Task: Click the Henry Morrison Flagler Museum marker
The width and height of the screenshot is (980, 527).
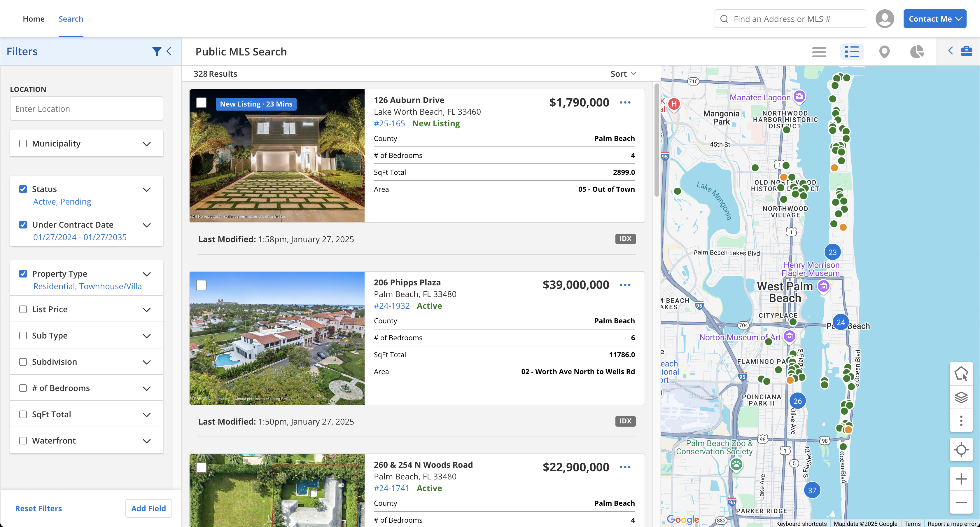Action: pyautogui.click(x=823, y=286)
